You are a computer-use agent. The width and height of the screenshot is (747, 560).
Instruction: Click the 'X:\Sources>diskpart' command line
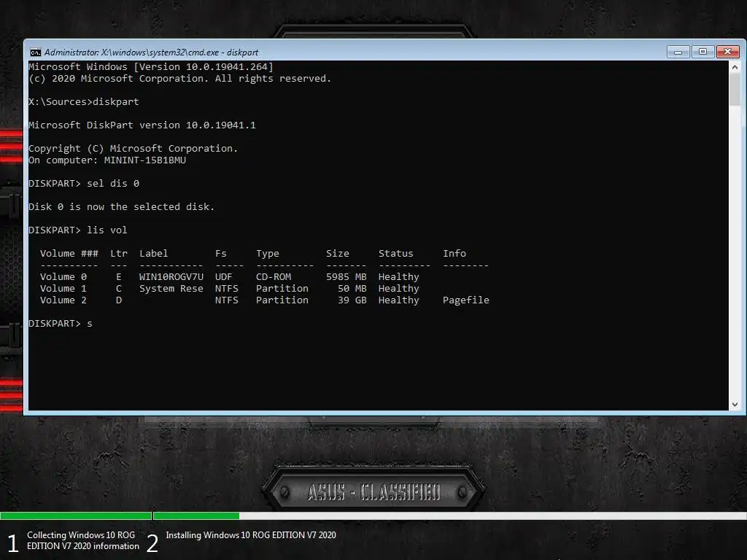point(84,101)
